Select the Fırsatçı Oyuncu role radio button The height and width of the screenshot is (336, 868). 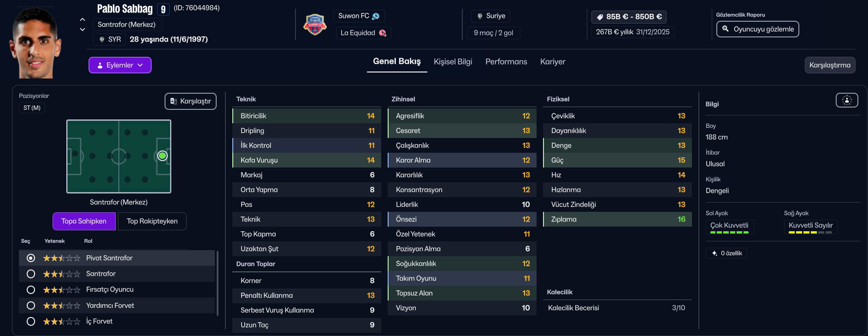tap(31, 290)
